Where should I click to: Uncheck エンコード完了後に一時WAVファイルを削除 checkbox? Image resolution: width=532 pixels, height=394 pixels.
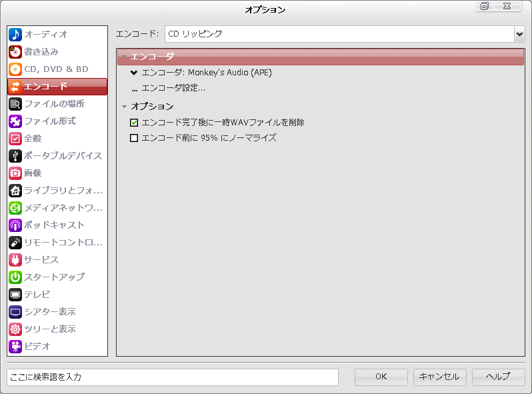pyautogui.click(x=134, y=123)
